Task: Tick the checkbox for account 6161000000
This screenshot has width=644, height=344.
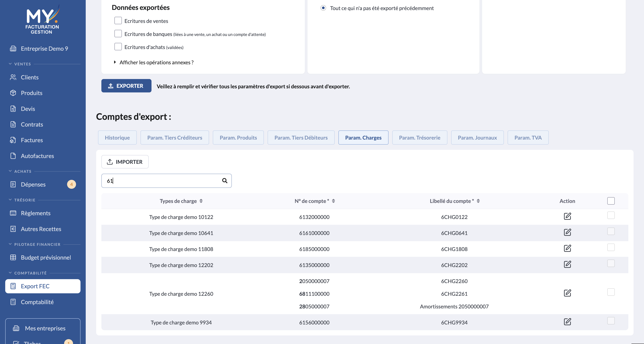Action: point(611,231)
